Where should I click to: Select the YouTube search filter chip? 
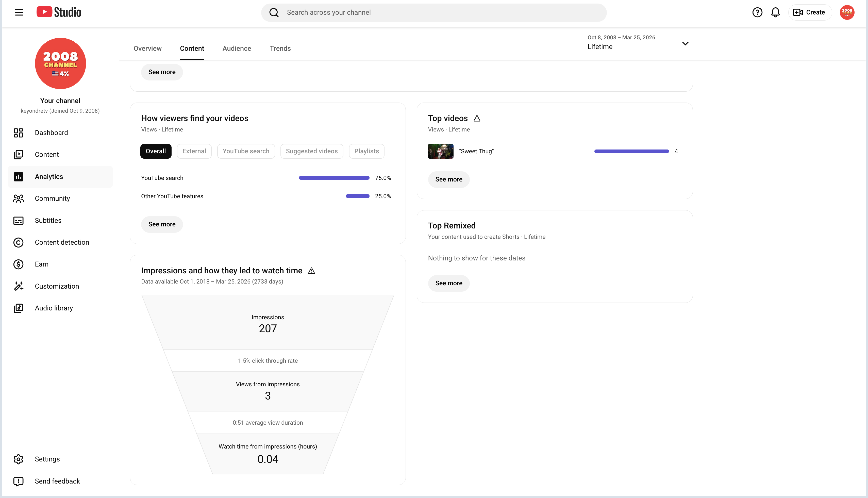246,151
